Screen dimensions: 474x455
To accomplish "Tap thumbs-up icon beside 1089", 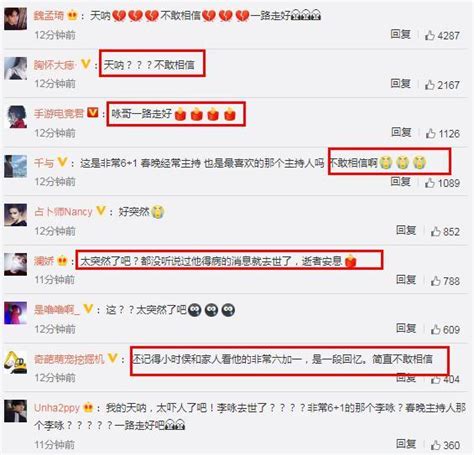I will pos(430,182).
